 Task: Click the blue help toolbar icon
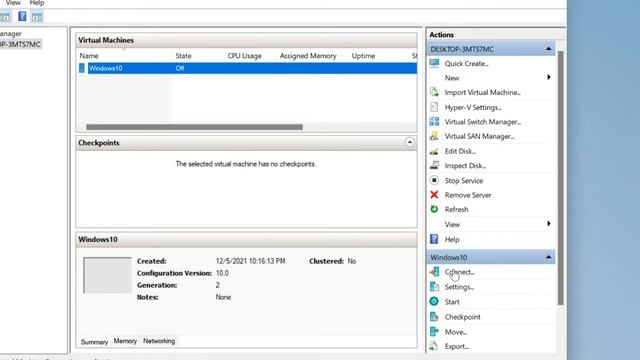tap(22, 16)
